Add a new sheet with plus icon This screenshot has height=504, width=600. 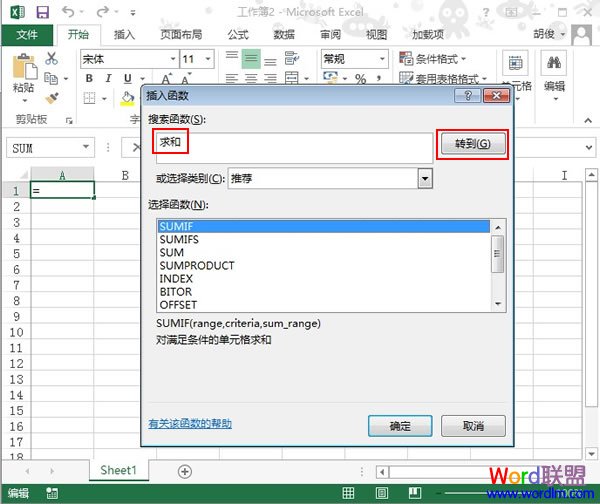(185, 471)
